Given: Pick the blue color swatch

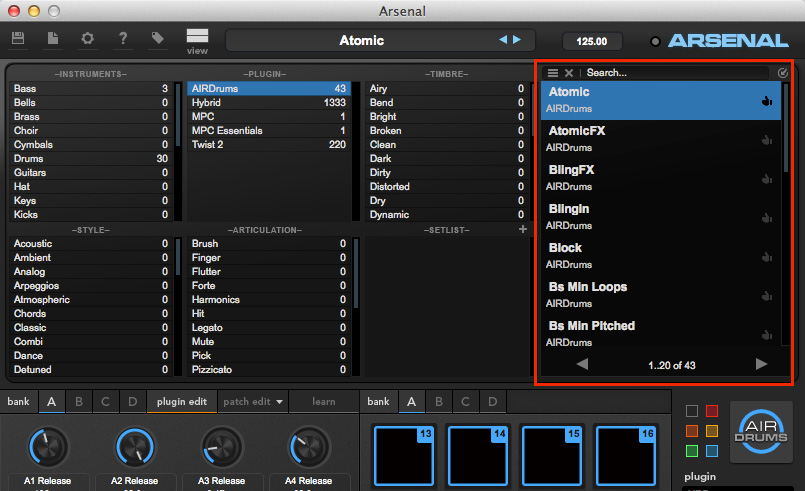Looking at the screenshot, I should click(x=712, y=451).
